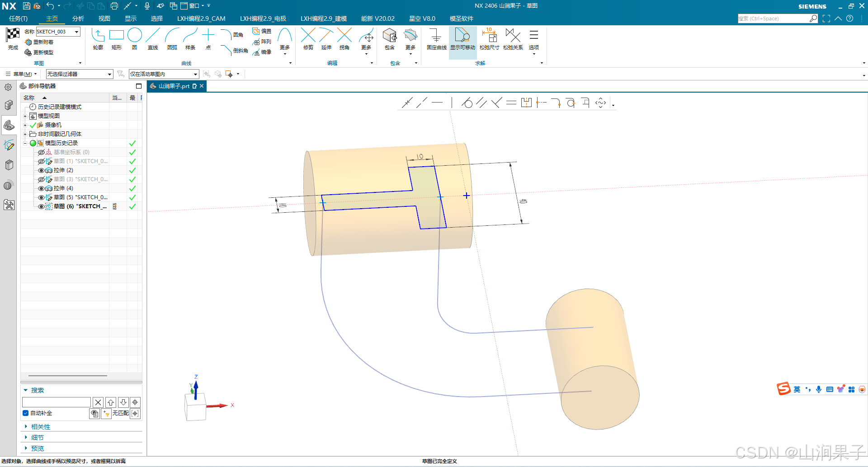Click the vertical constraint icon in the scene bar
Image resolution: width=868 pixels, height=467 pixels.
click(x=452, y=103)
